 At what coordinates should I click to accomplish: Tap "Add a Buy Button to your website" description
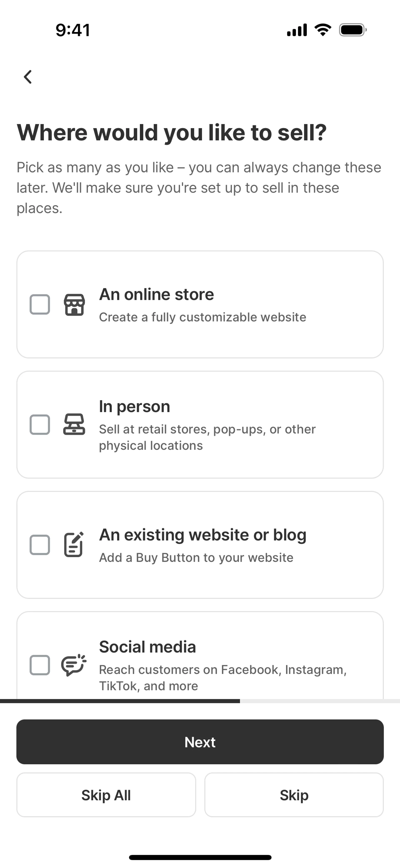point(196,558)
